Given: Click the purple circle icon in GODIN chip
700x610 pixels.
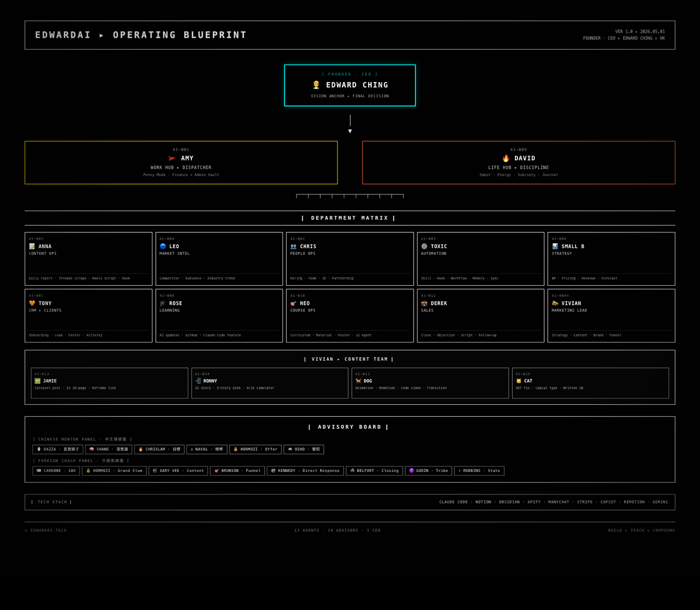Looking at the screenshot, I should [x=411, y=470].
